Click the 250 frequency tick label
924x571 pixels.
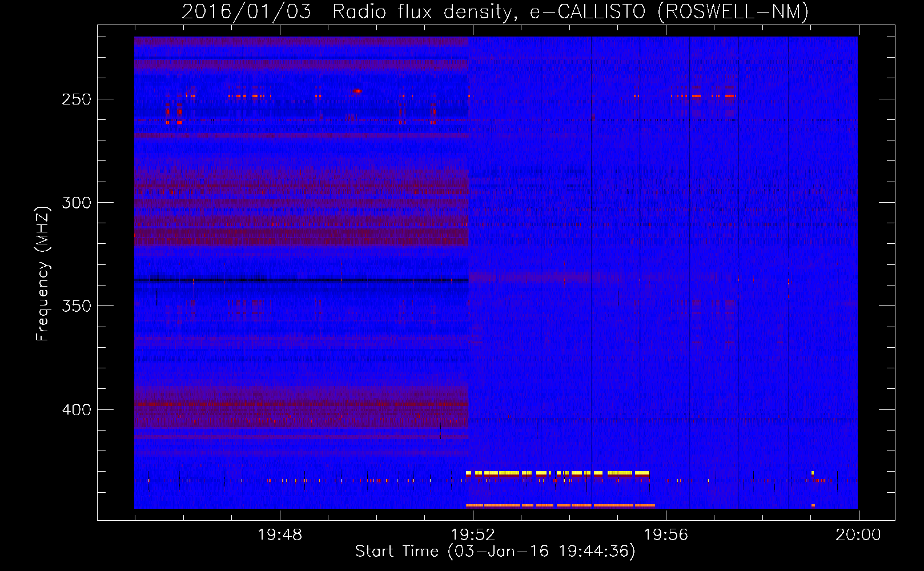77,99
